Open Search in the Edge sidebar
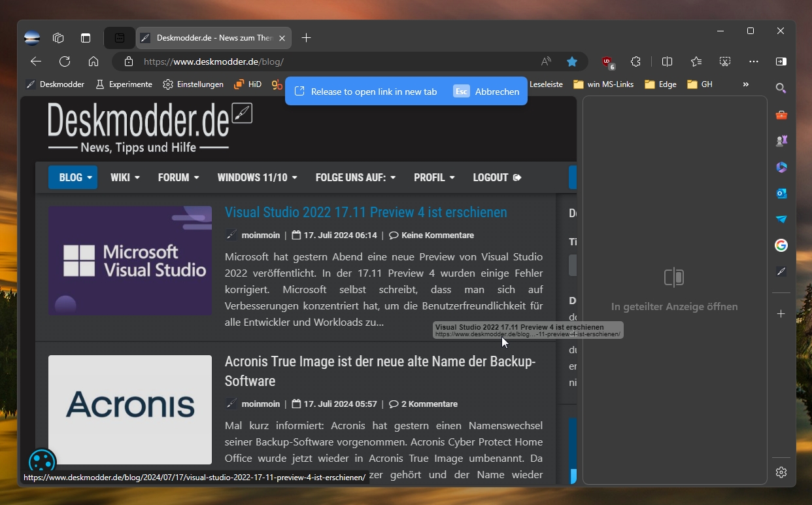Screen dimensions: 812x505 pos(781,88)
